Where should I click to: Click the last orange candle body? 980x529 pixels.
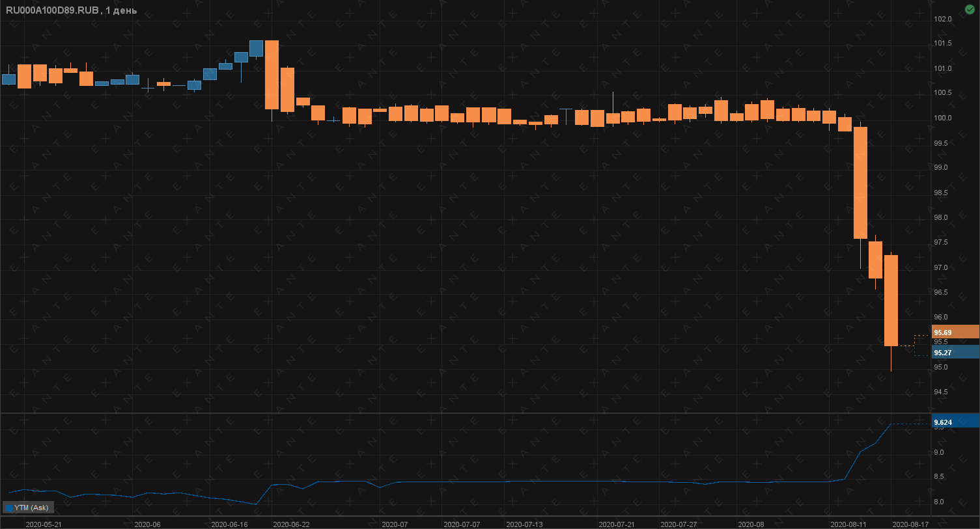coord(891,299)
